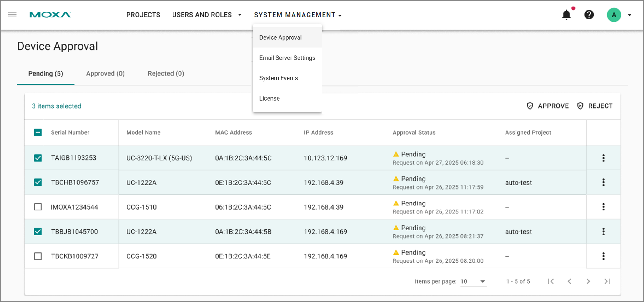Toggle the select-all header checkbox

click(38, 132)
